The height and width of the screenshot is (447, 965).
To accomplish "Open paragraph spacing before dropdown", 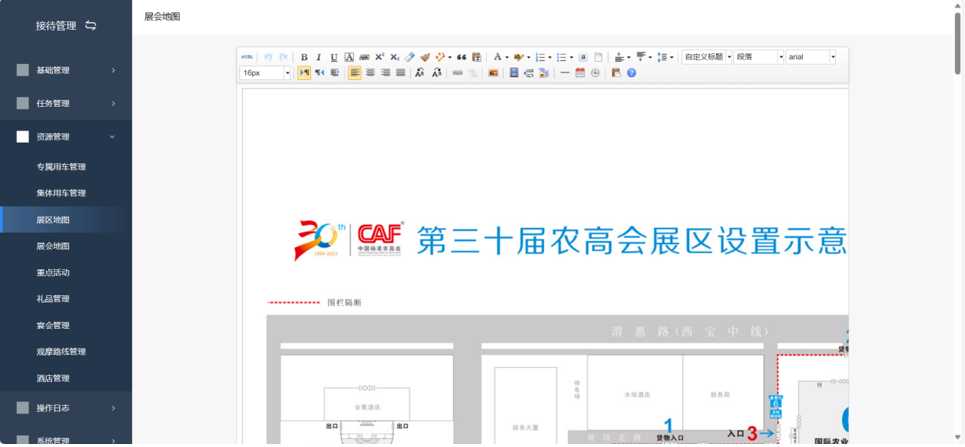I will coord(629,57).
